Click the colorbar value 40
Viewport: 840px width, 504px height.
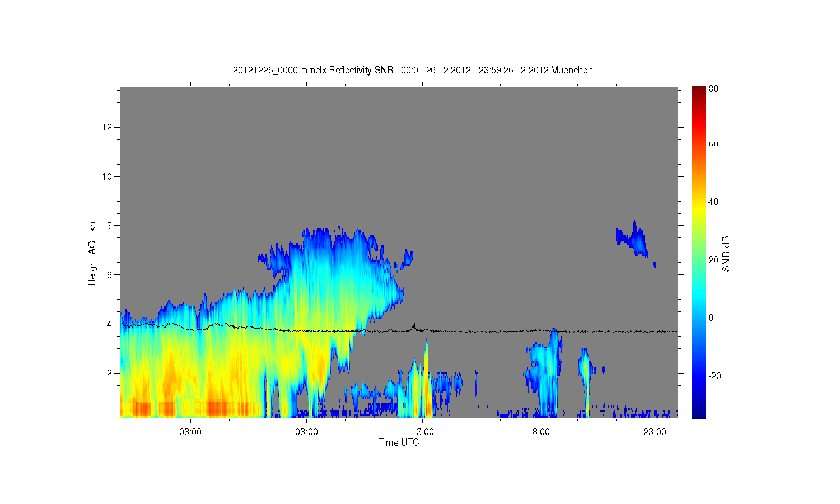click(713, 202)
